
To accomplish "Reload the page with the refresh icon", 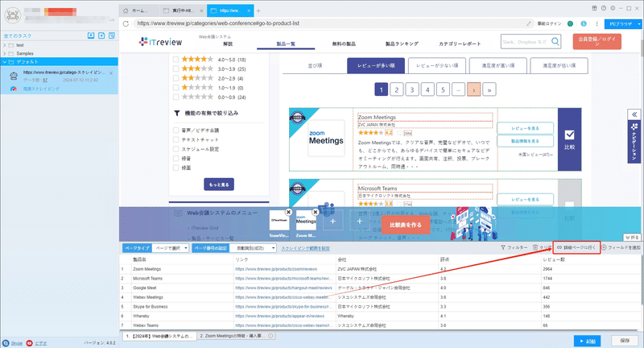I will click(126, 23).
